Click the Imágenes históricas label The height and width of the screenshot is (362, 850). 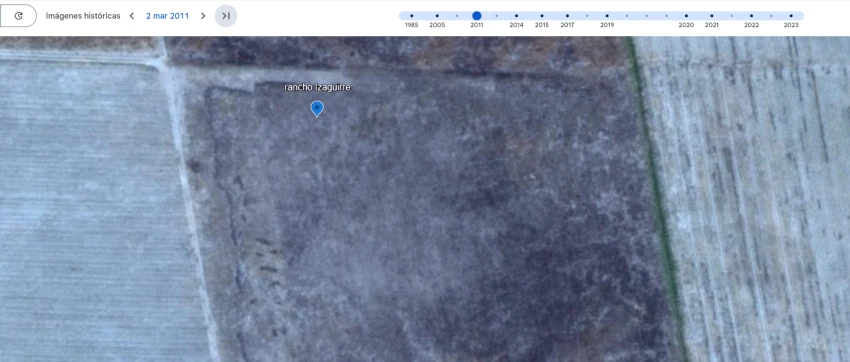(x=83, y=16)
